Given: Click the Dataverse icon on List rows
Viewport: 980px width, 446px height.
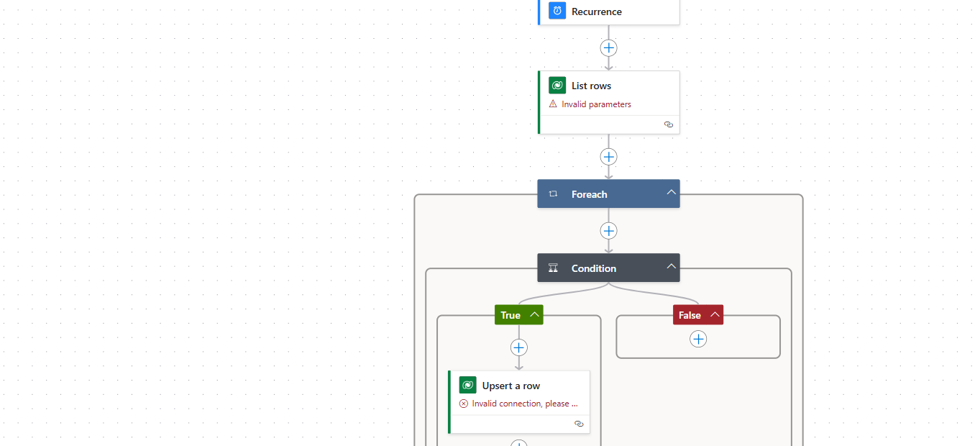Looking at the screenshot, I should click(557, 86).
